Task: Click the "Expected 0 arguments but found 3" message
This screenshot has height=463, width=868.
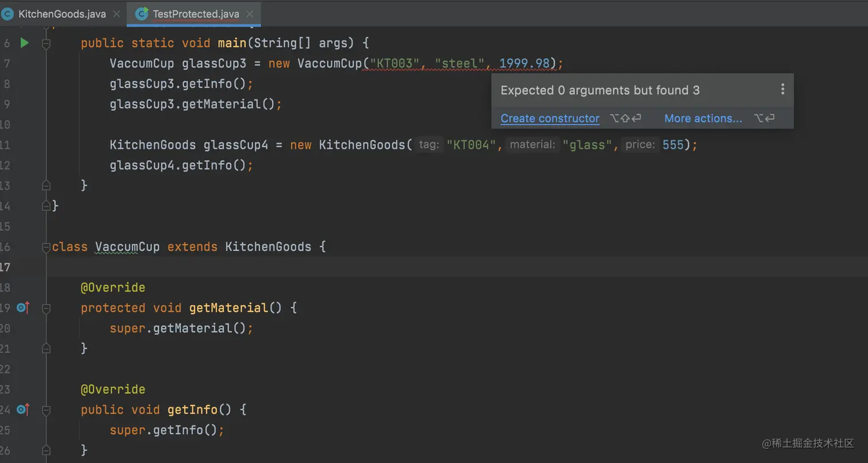Action: [x=600, y=90]
